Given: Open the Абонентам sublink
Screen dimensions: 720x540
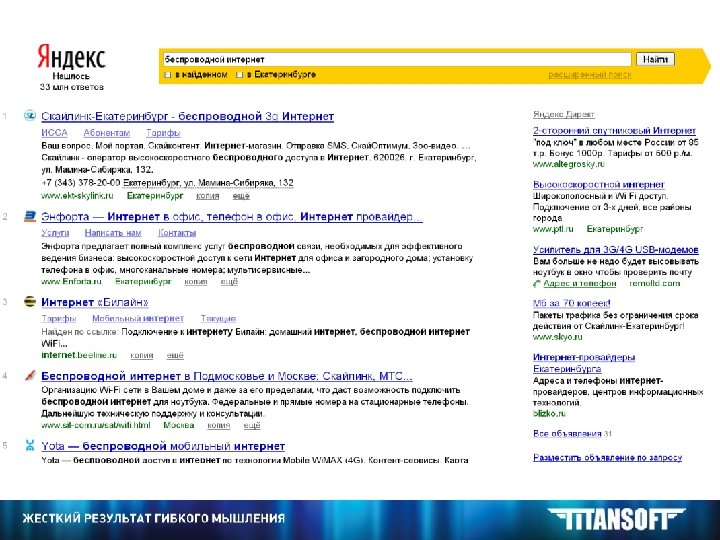Looking at the screenshot, I should click(x=107, y=133).
